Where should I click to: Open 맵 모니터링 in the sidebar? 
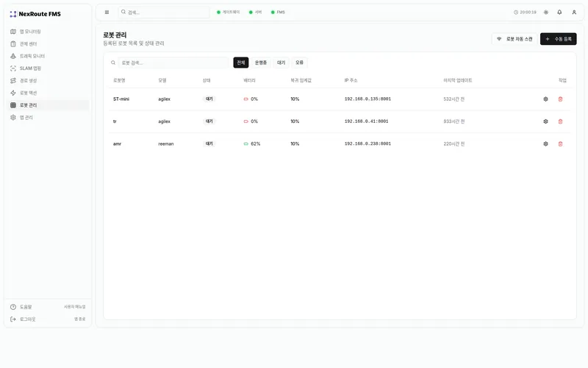(48, 32)
